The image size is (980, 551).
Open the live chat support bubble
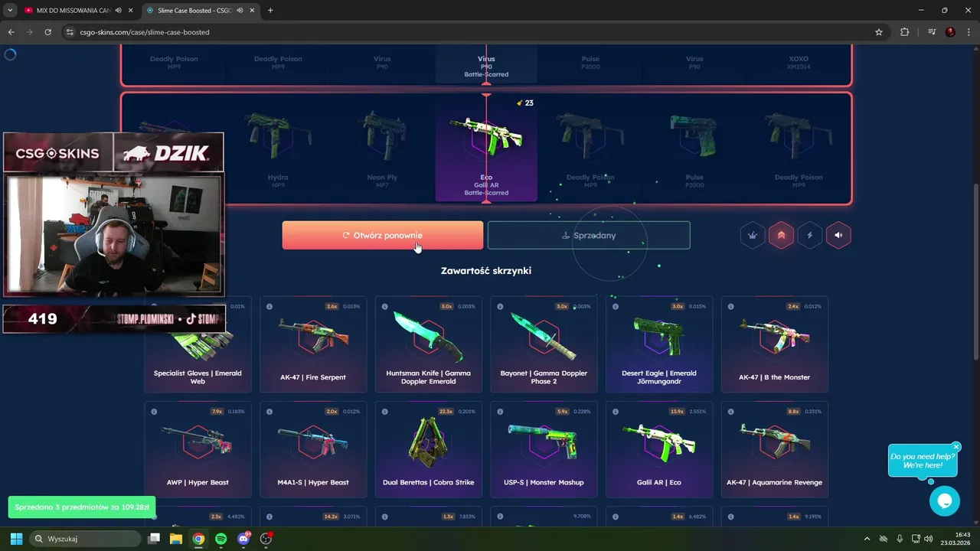[944, 501]
